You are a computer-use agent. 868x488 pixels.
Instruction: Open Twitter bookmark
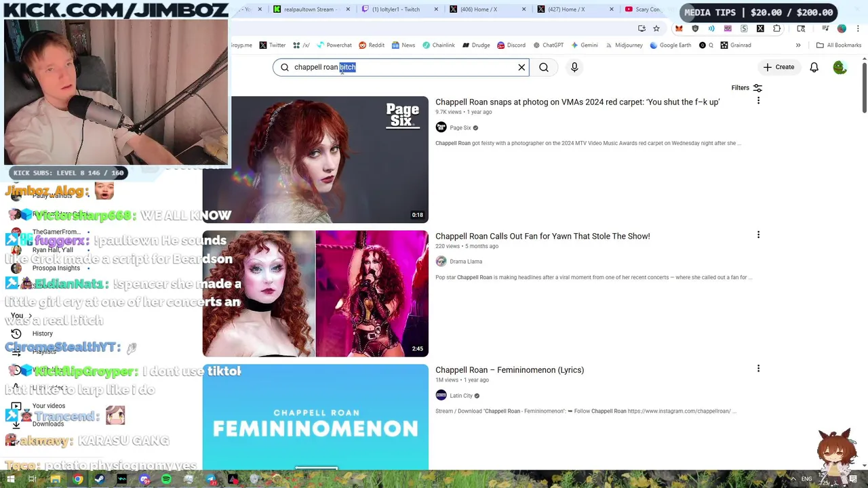click(273, 45)
